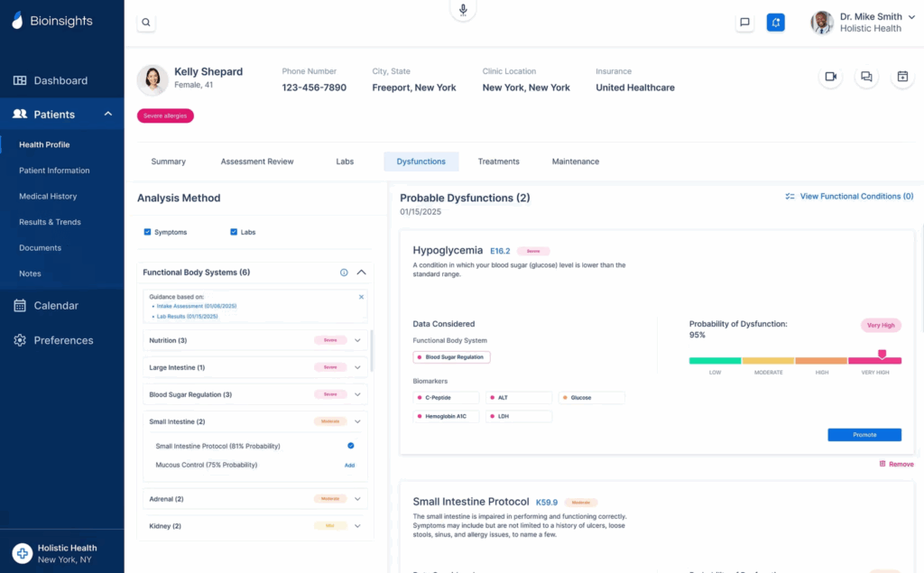Viewport: 924px width, 573px height.
Task: Deselect Small Intestine Protocol checkmark
Action: [350, 446]
